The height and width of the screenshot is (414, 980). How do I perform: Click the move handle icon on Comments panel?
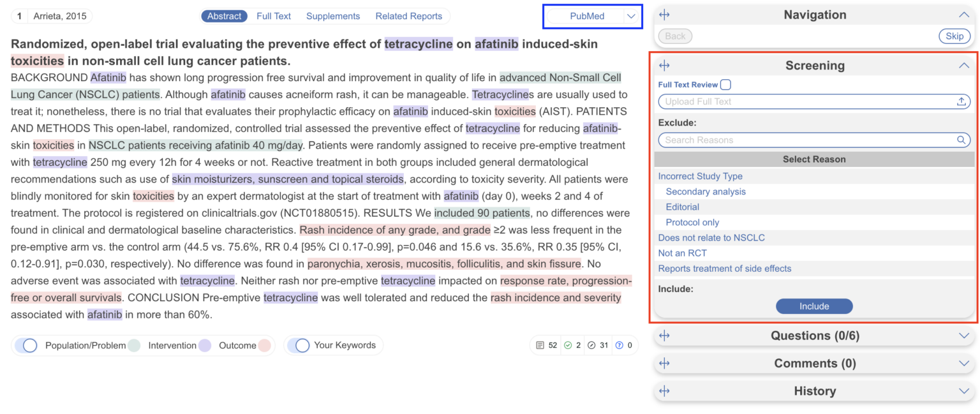coord(664,363)
